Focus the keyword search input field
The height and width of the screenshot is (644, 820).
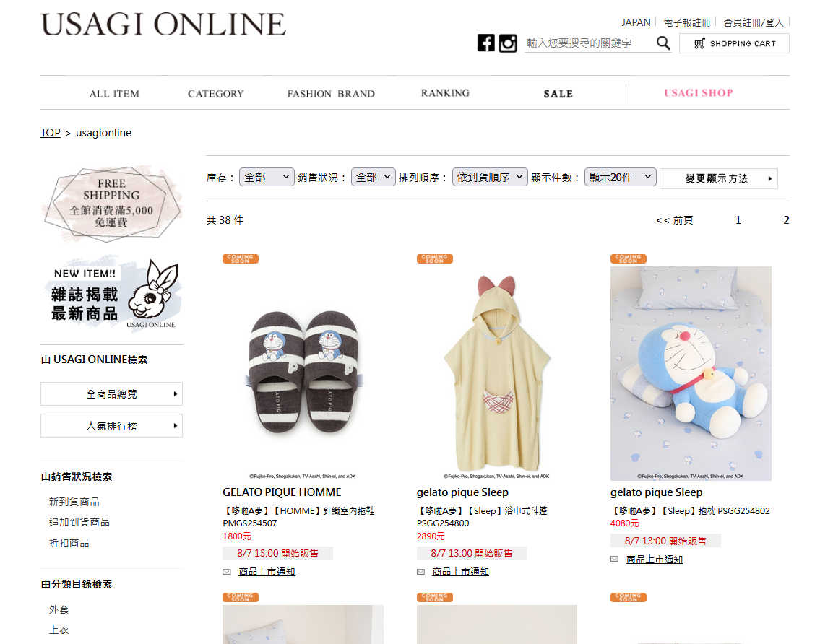pyautogui.click(x=588, y=43)
